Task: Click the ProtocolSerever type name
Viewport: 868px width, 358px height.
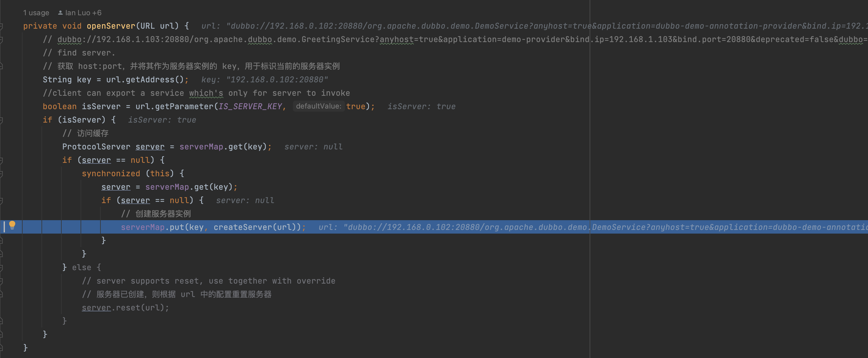Action: coord(96,147)
